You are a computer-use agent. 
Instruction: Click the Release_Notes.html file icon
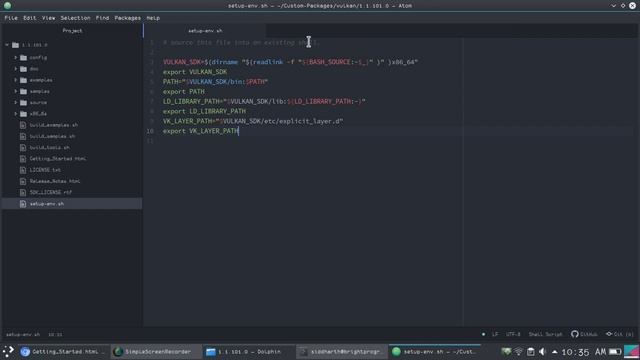coord(23,181)
